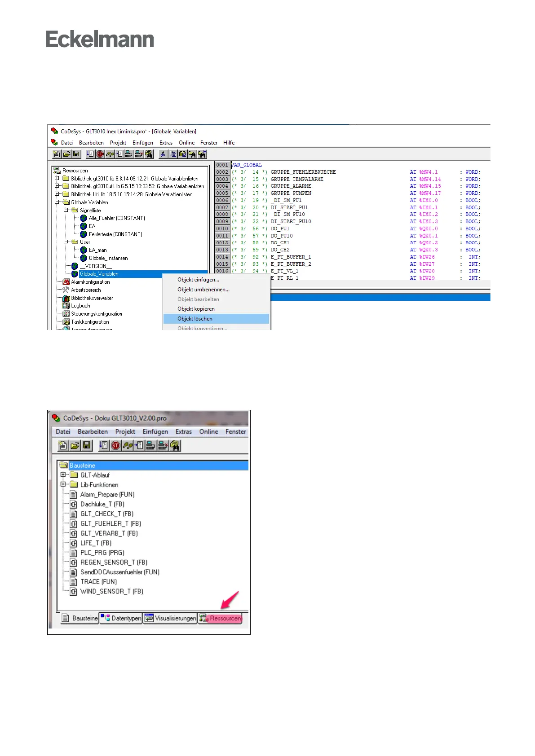Select Taskkonfiguration resource
The height and width of the screenshot is (756, 535).
90,322
